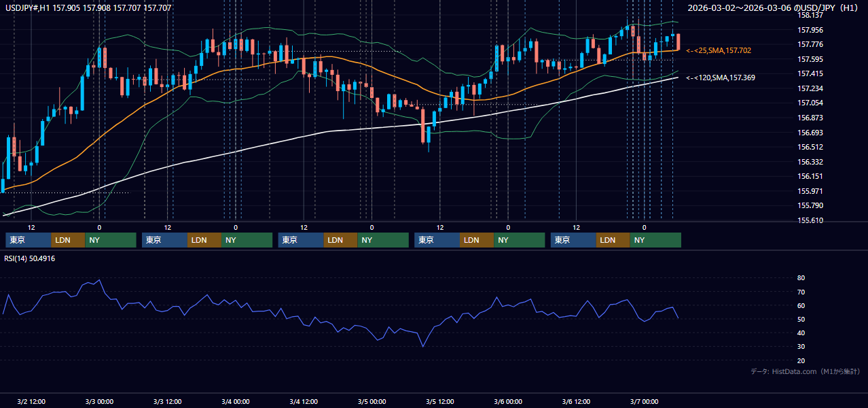Click the 156.512 price axis label

pyautogui.click(x=810, y=147)
